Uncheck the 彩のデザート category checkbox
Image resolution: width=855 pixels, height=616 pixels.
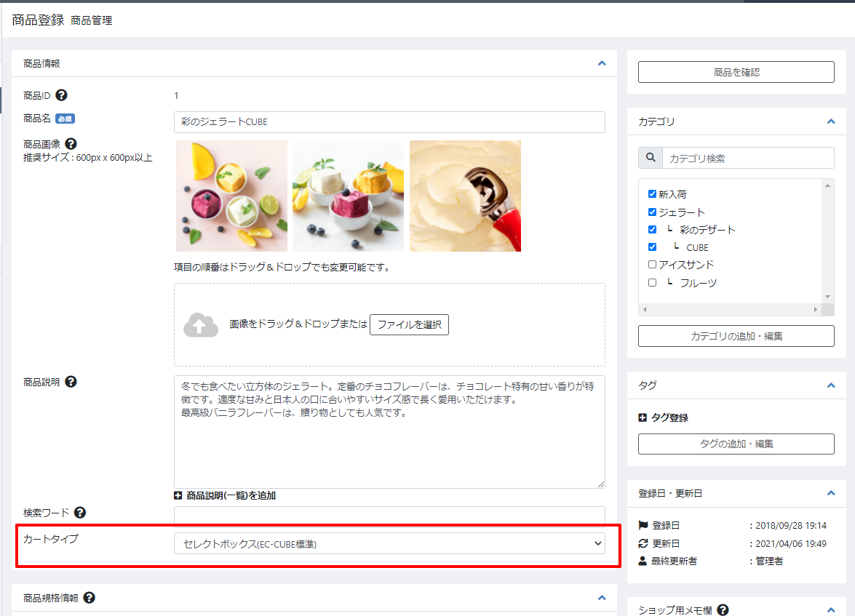click(x=652, y=230)
